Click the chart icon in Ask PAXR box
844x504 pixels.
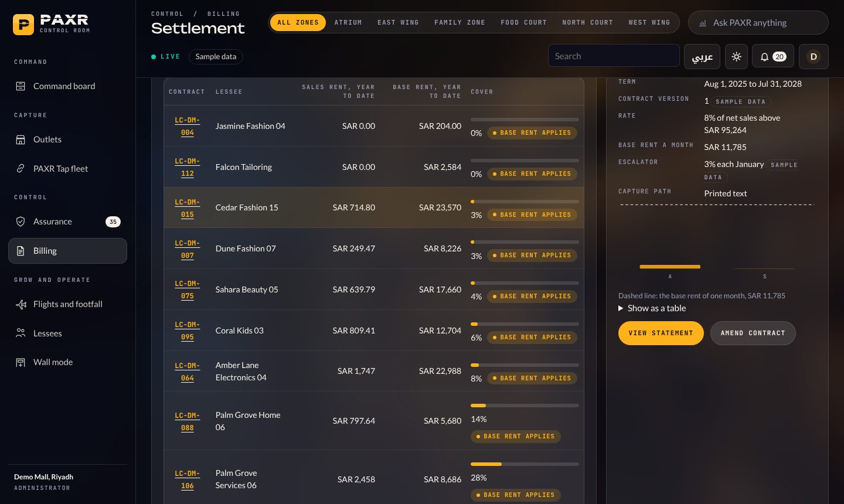click(x=703, y=23)
